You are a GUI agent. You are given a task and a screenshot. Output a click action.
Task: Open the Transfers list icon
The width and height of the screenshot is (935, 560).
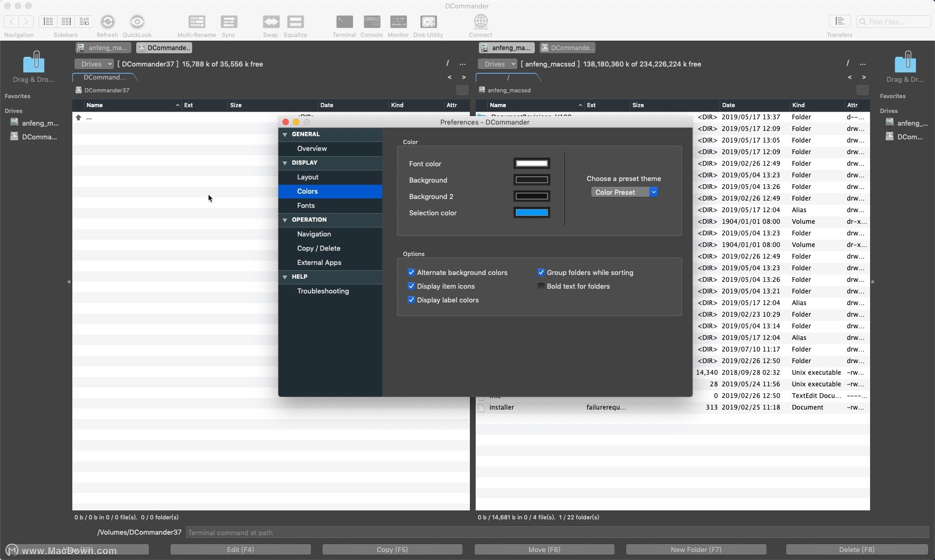(839, 21)
